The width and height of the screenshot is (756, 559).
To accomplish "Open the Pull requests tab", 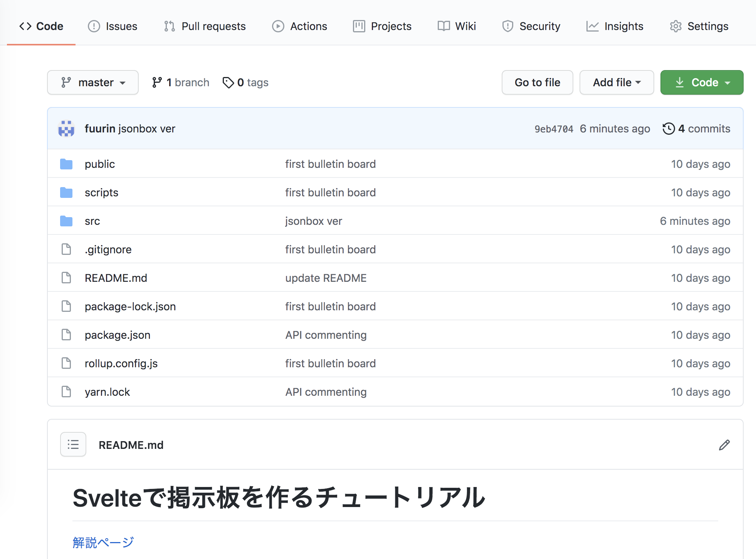I will (205, 26).
